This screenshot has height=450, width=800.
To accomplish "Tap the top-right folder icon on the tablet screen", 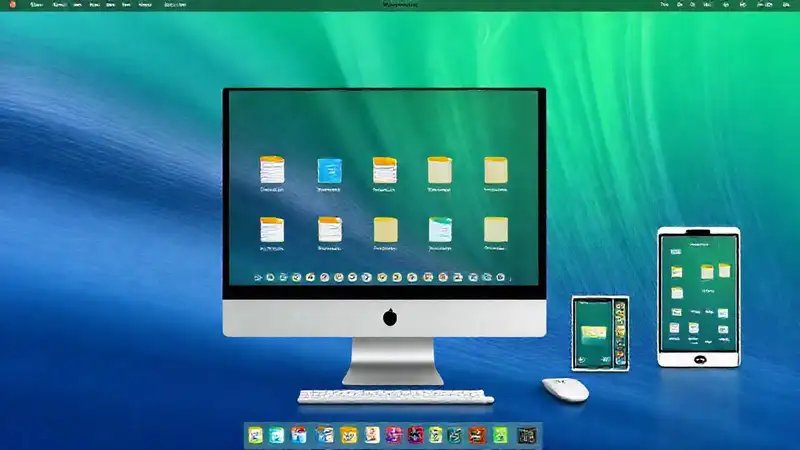I will pyautogui.click(x=724, y=270).
